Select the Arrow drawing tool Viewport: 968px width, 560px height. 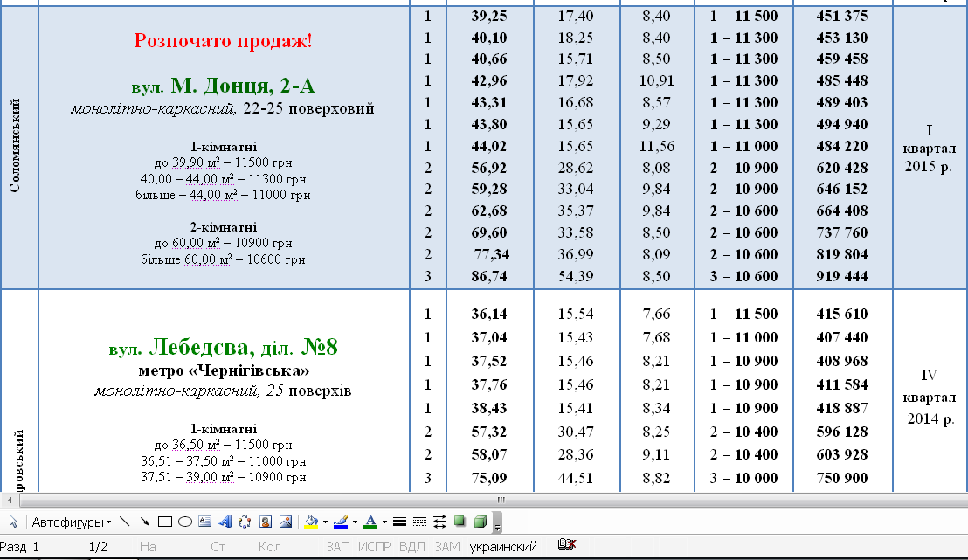(x=144, y=522)
